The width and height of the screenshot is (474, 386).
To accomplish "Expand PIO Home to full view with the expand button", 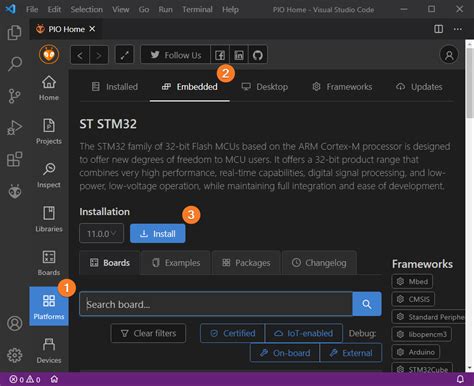I will [124, 55].
